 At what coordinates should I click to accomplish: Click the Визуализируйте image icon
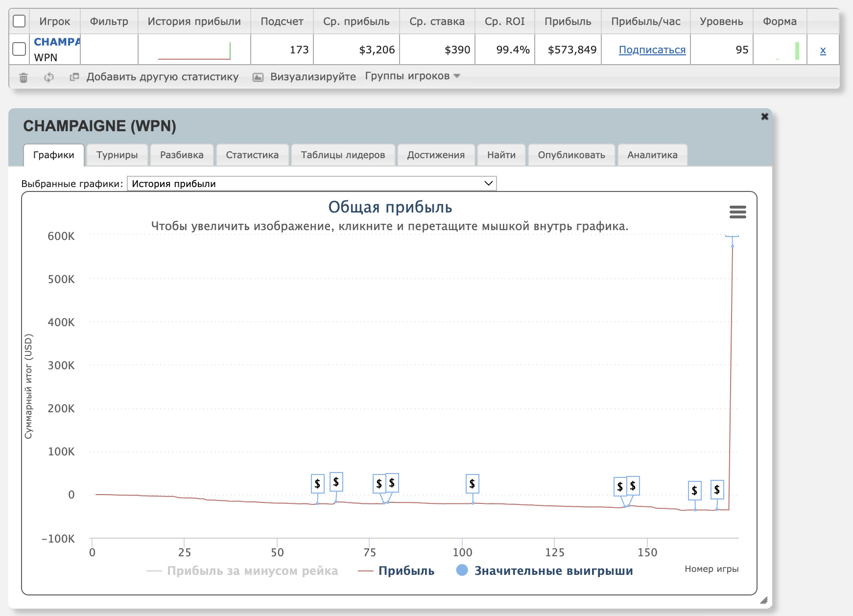tap(258, 77)
